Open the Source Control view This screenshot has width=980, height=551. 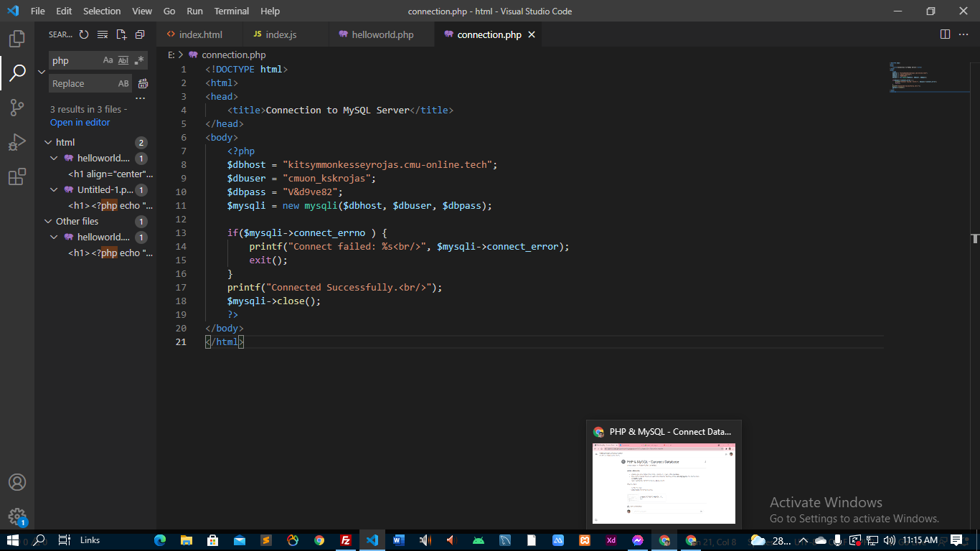[x=17, y=108]
